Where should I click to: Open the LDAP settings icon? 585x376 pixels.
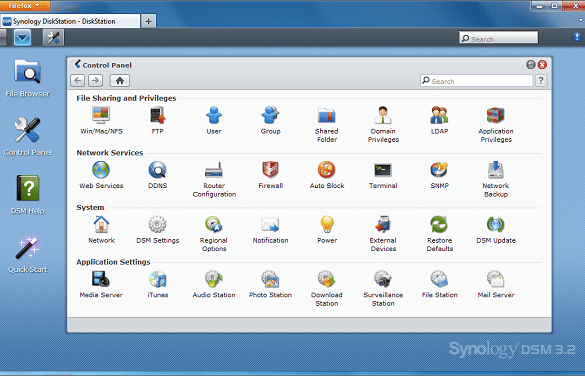click(439, 115)
